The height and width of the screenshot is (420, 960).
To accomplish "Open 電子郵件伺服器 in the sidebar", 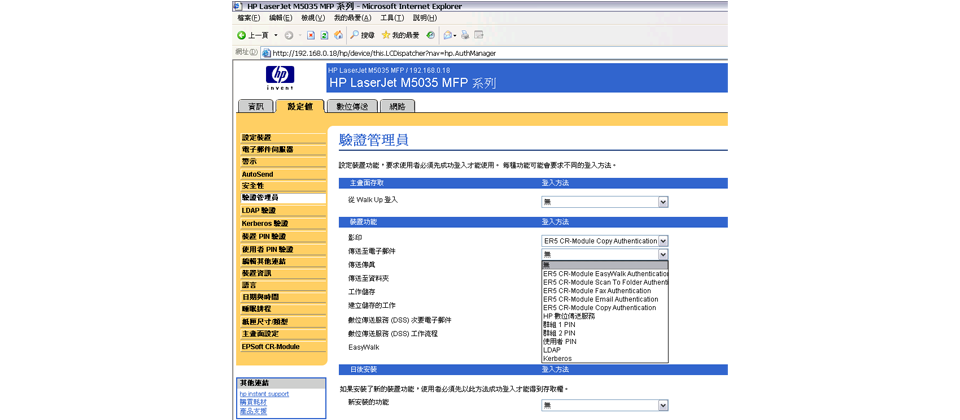I will [x=283, y=149].
